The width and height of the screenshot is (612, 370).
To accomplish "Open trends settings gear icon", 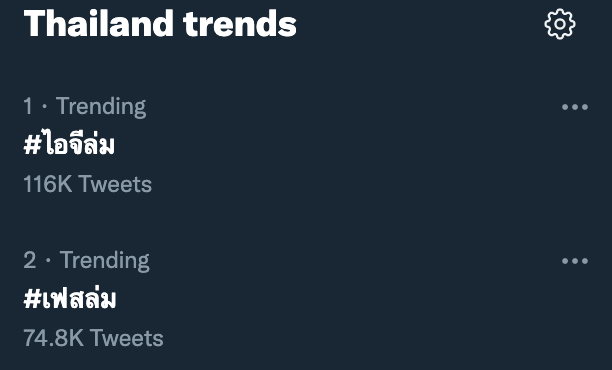I will click(x=560, y=24).
